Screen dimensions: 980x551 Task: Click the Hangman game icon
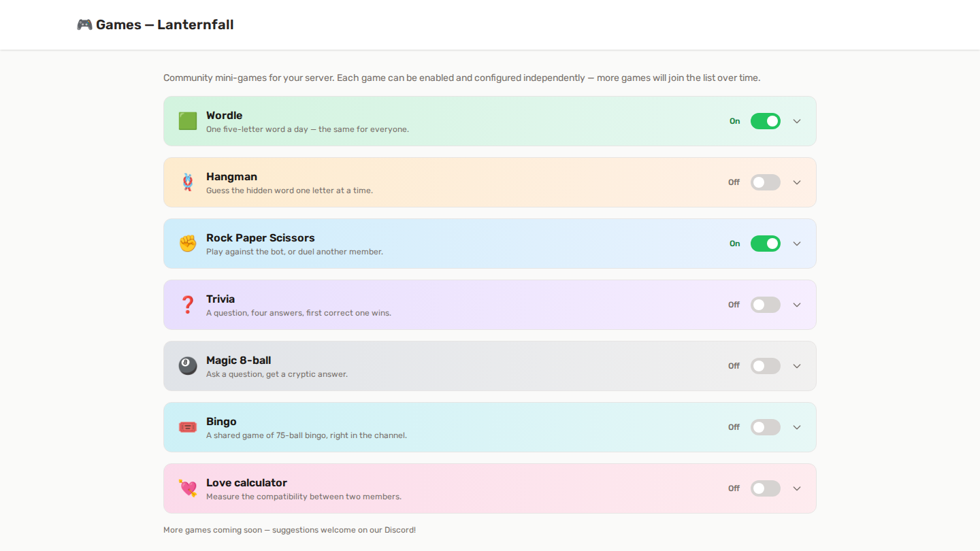tap(188, 182)
